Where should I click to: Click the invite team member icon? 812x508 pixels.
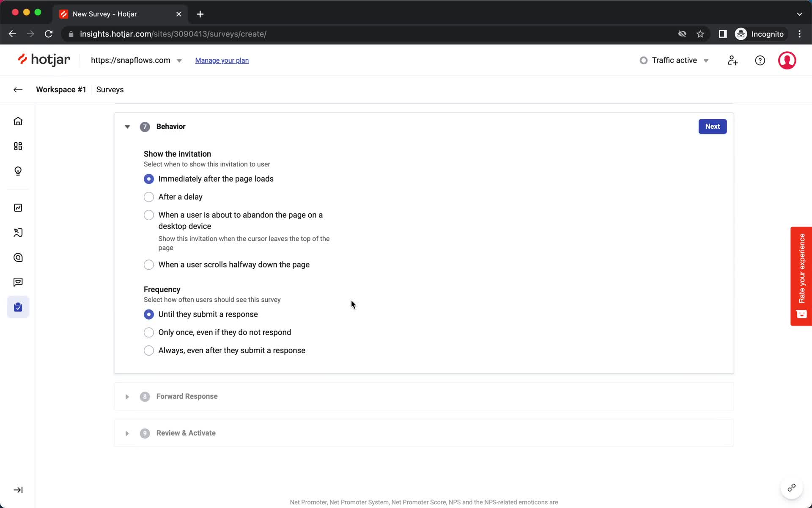(x=732, y=61)
